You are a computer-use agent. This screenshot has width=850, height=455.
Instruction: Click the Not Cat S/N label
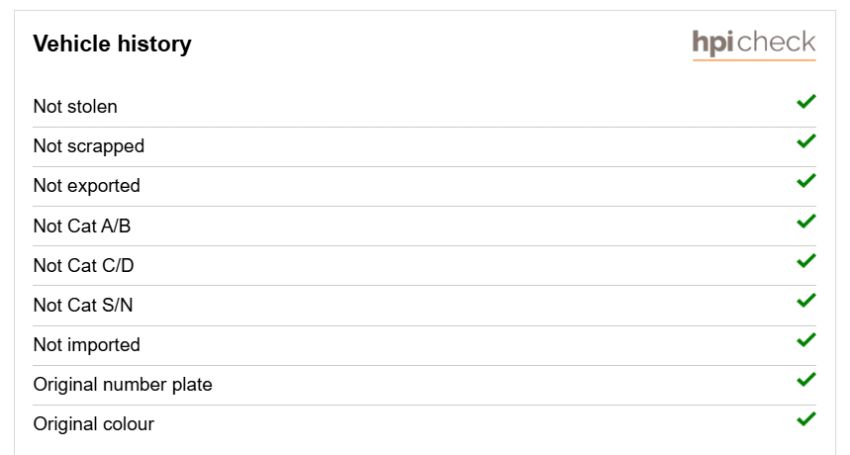tap(83, 305)
